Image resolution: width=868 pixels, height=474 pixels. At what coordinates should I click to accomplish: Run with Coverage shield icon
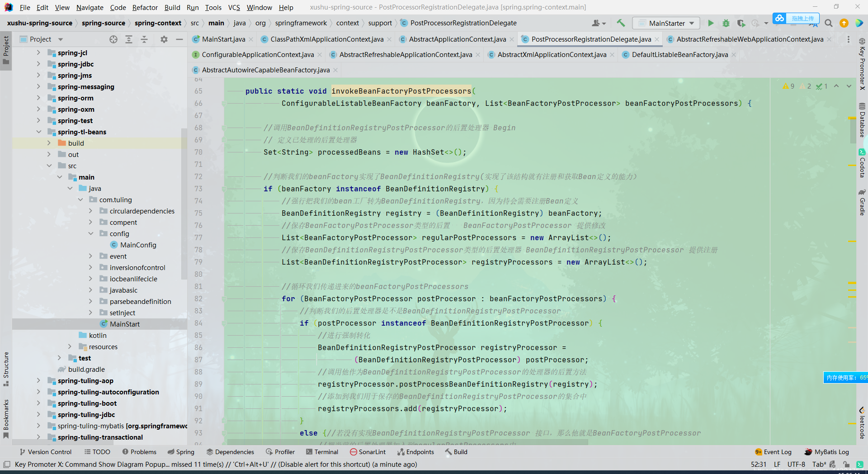741,23
